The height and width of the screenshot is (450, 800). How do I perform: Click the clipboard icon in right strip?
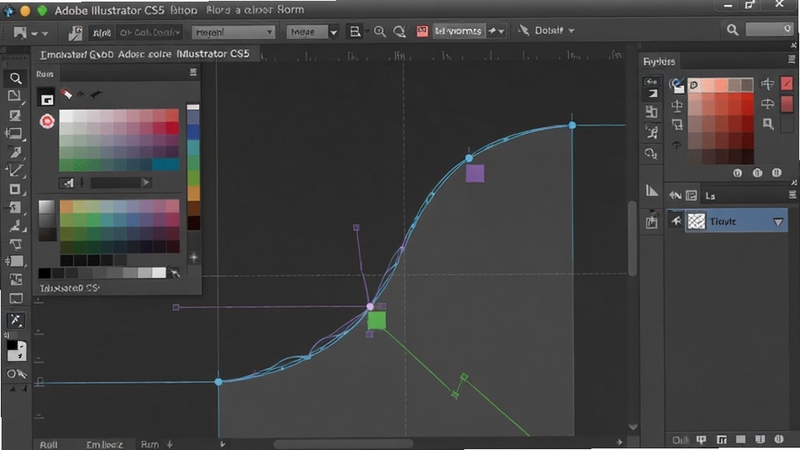pos(652,222)
